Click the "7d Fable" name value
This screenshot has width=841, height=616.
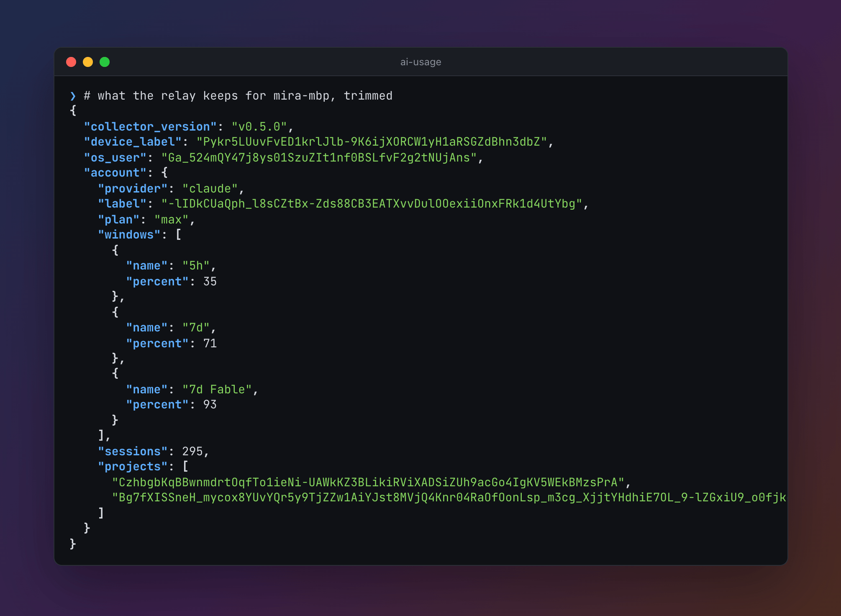click(x=217, y=389)
